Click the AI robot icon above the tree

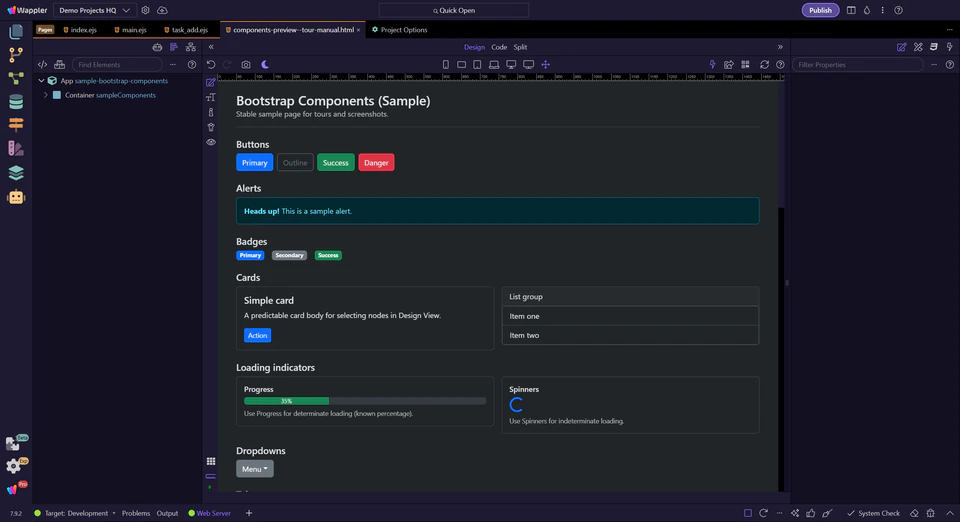157,47
